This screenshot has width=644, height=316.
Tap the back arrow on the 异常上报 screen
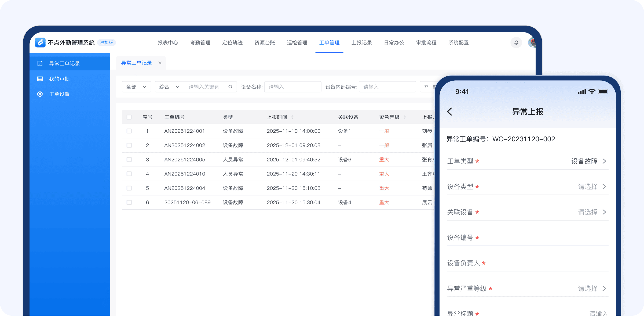click(450, 111)
